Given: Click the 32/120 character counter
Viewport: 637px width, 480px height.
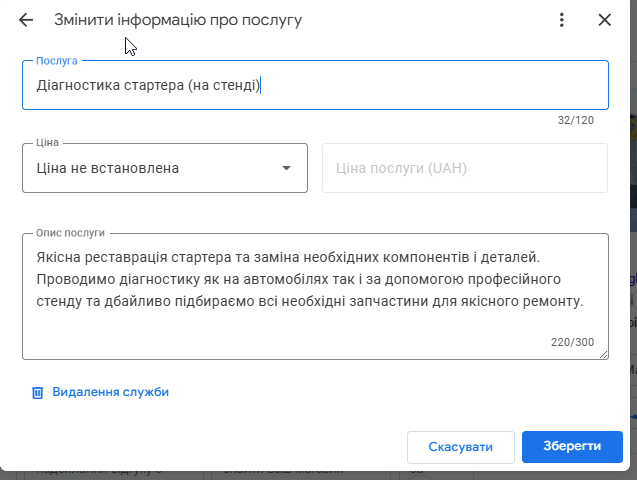Looking at the screenshot, I should [576, 121].
